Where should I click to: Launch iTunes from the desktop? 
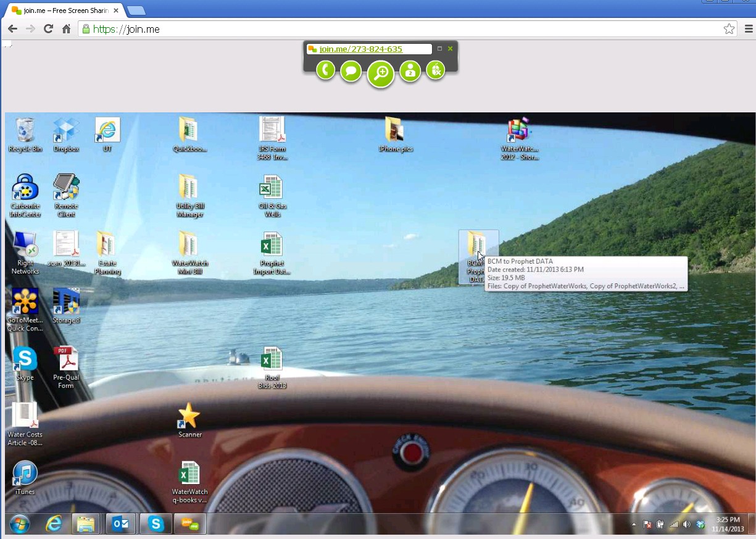tap(25, 477)
